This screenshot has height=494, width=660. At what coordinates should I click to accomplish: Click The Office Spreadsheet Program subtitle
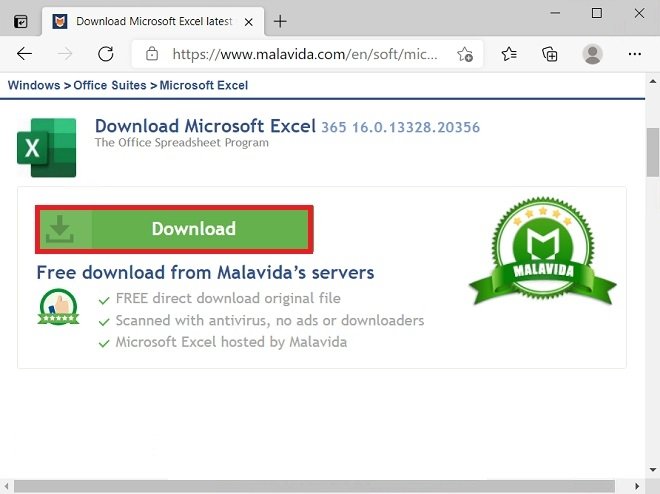[x=181, y=143]
